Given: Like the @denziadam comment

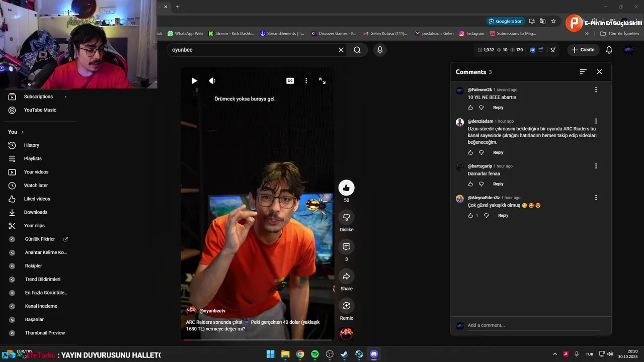Looking at the screenshot, I should [470, 152].
